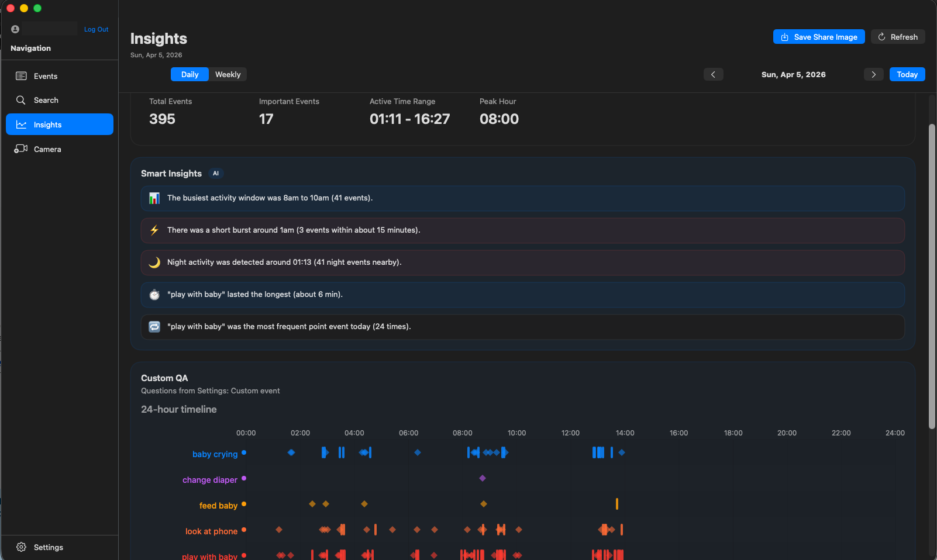Screen dimensions: 937x560
Task: Click the Total Events value 395
Action: 162,119
